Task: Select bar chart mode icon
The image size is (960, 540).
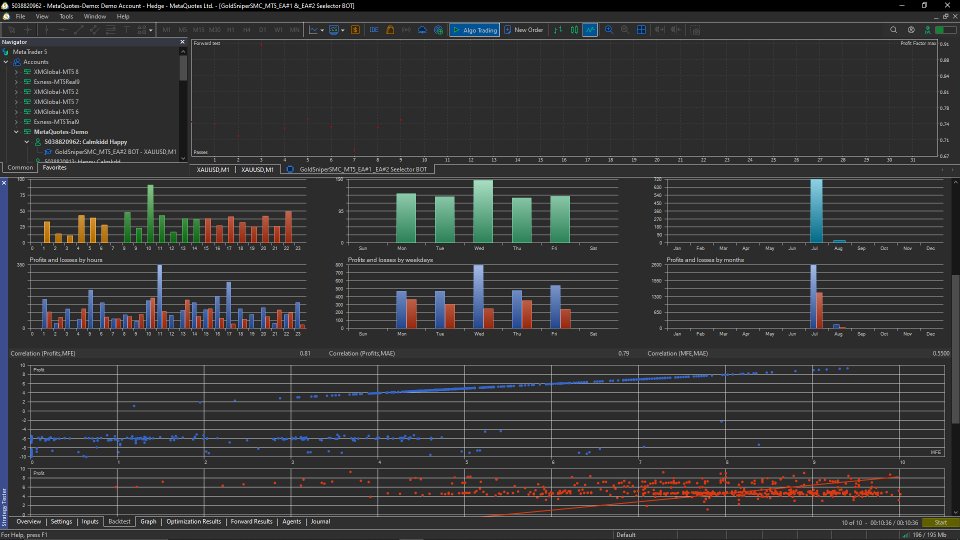Action: pyautogui.click(x=558, y=30)
